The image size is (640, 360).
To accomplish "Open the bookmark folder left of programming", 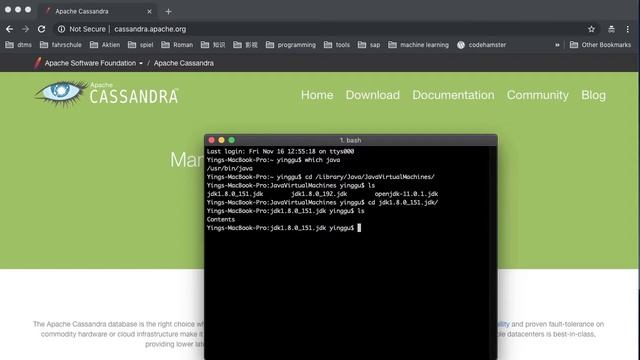I will coord(245,45).
